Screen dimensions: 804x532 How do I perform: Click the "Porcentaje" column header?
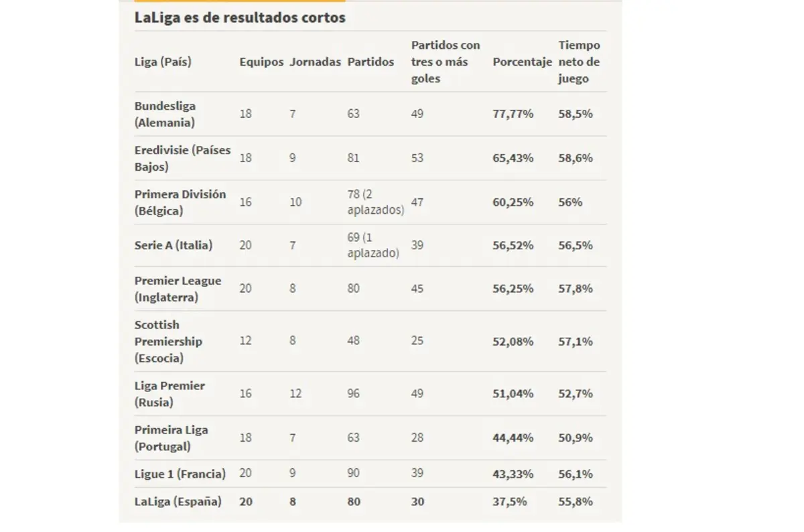(522, 62)
